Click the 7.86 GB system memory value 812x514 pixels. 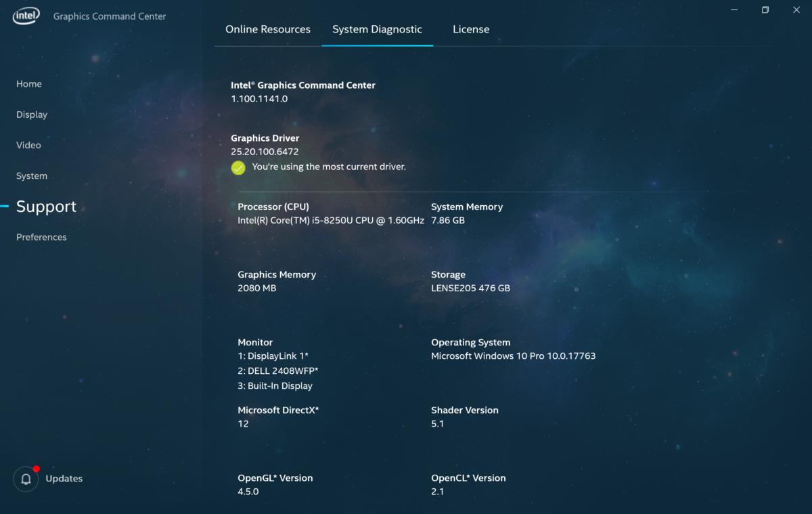point(448,221)
